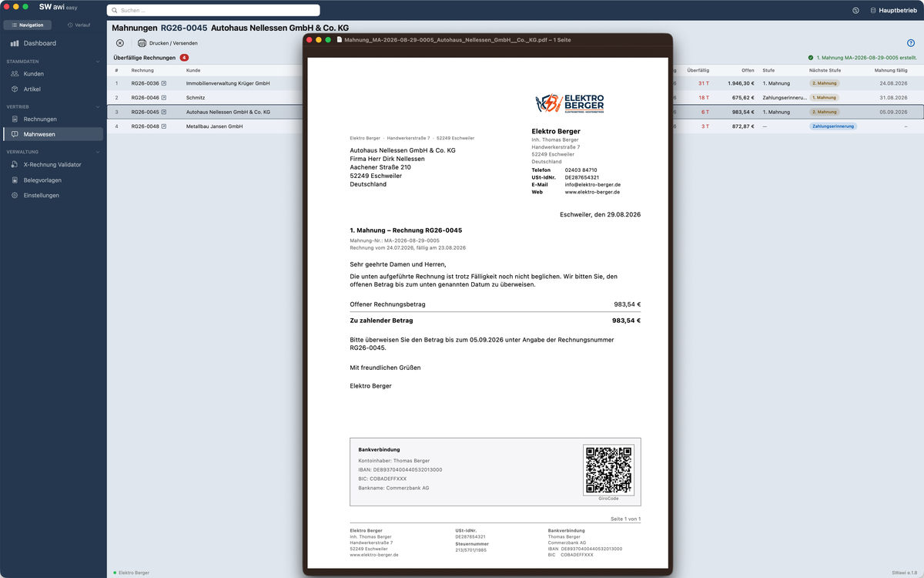The height and width of the screenshot is (578, 924).
Task: Click the database icon of Hauptbetrieb
Action: tap(873, 10)
